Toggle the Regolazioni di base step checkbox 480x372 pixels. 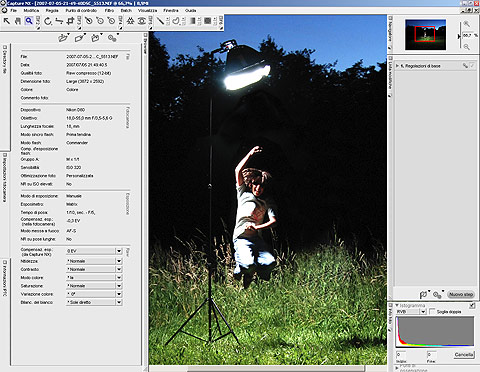tap(472, 66)
